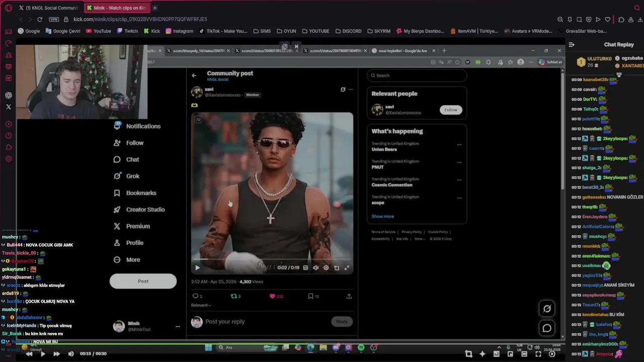Bookmark the community post
644x362 pixels.
(311, 296)
